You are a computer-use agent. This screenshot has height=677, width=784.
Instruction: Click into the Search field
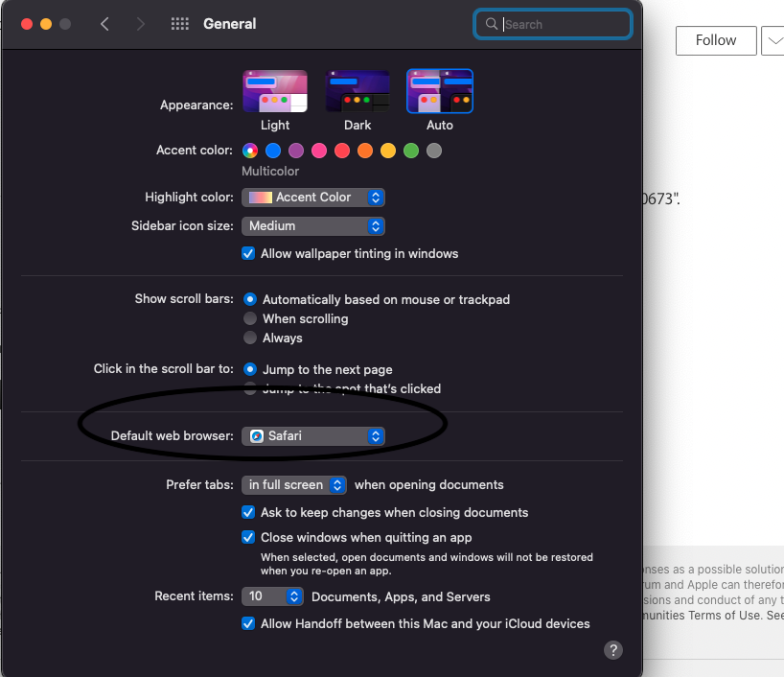[553, 24]
